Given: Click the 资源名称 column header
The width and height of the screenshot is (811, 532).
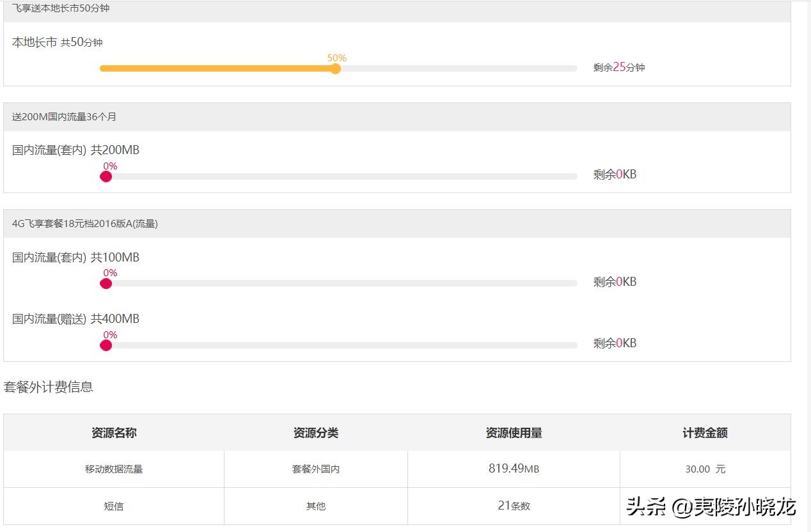Looking at the screenshot, I should [113, 432].
